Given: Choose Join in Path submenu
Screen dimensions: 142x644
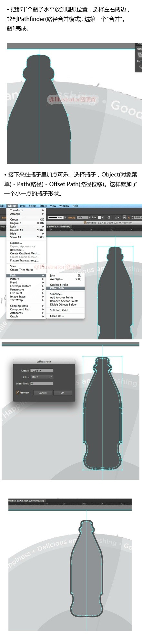Looking at the screenshot, I should click(66, 276).
